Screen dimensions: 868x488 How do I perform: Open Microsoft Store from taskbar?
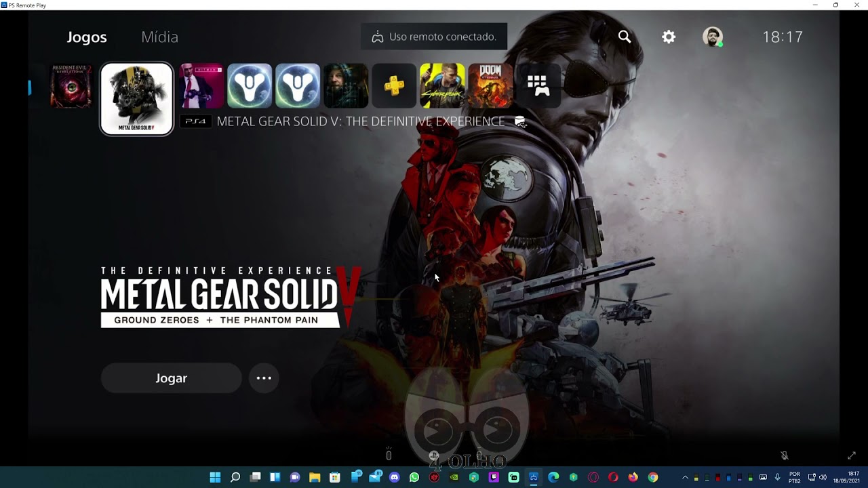334,477
